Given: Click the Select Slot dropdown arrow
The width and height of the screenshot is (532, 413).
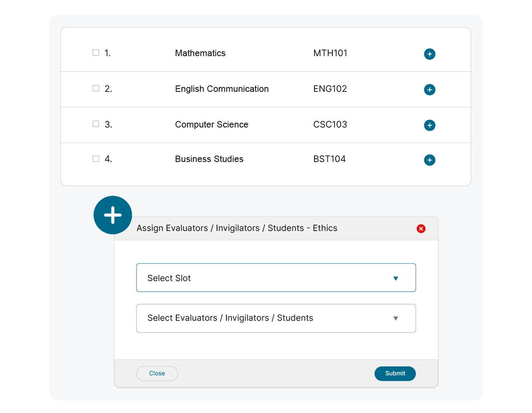Looking at the screenshot, I should click(x=395, y=278).
